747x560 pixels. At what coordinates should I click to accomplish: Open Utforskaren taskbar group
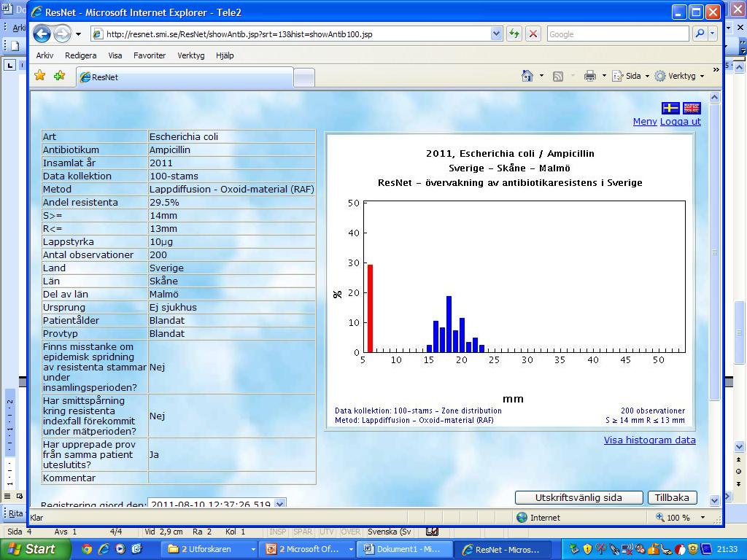pos(211,549)
